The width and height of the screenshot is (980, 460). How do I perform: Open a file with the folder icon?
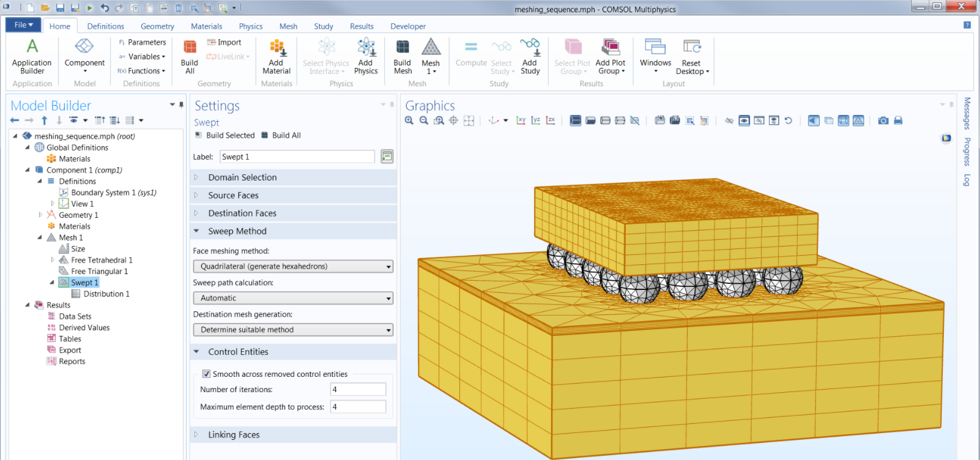coord(45,8)
